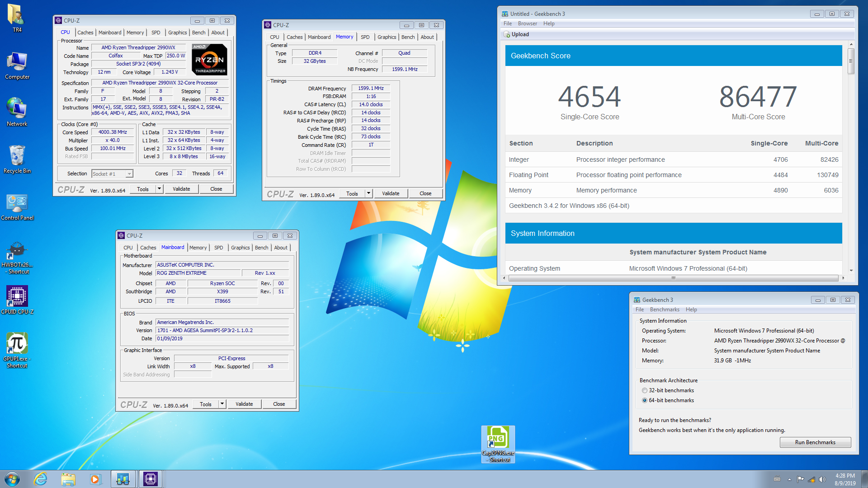The height and width of the screenshot is (488, 868).
Task: Switch to SPD tab in Memory window
Action: click(x=365, y=37)
